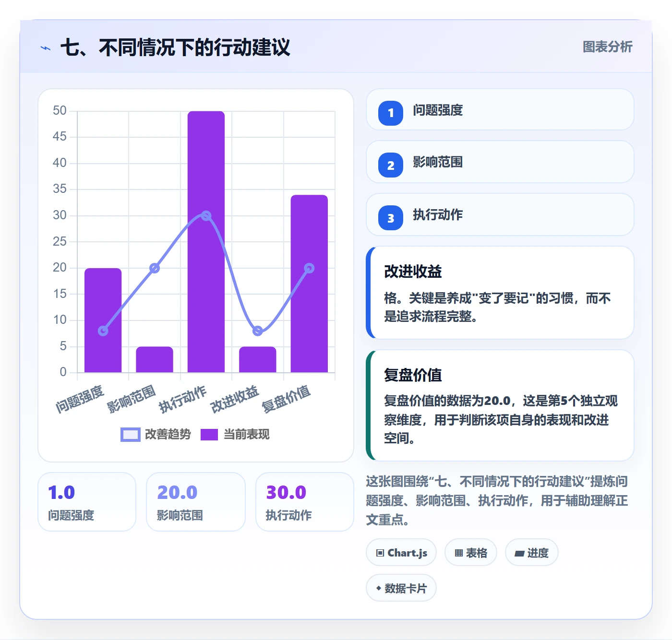Click the 改进收益 bar in the chart
This screenshot has height=640, width=672.
258,359
